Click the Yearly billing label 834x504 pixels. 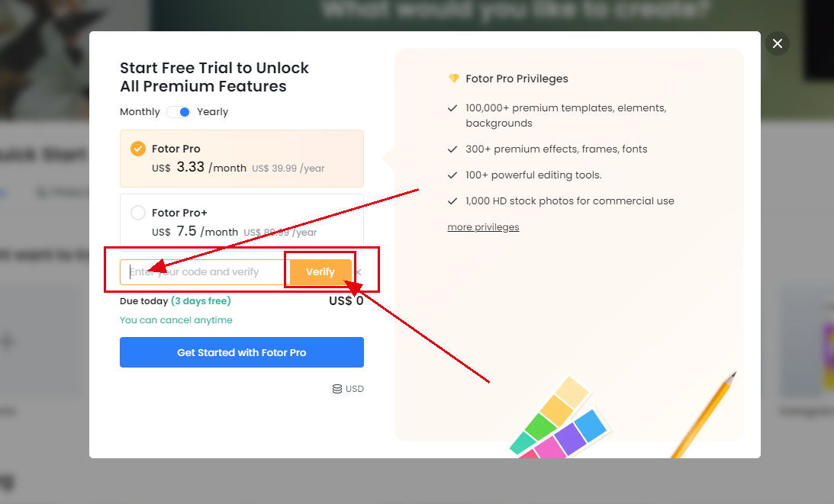click(x=212, y=112)
